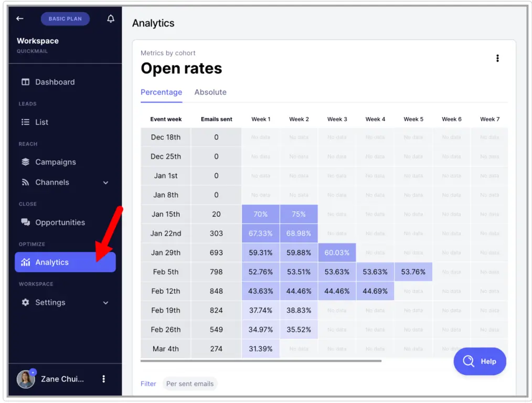Click the Week 7 column header
Image resolution: width=532 pixels, height=403 pixels.
click(490, 119)
